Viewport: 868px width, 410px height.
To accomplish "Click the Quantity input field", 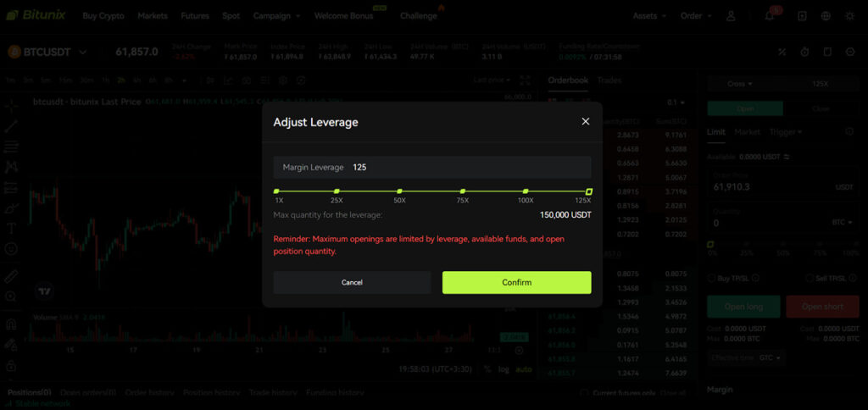I will pyautogui.click(x=782, y=219).
